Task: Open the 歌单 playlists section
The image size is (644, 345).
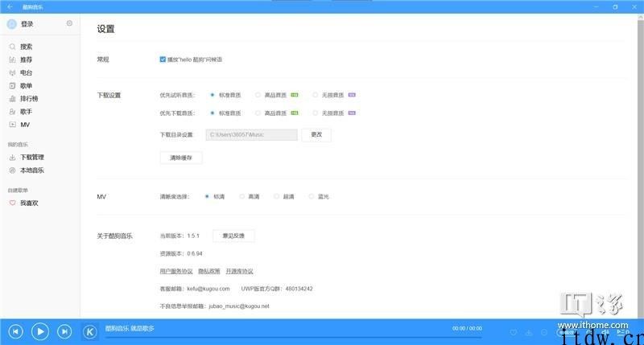Action: point(26,86)
